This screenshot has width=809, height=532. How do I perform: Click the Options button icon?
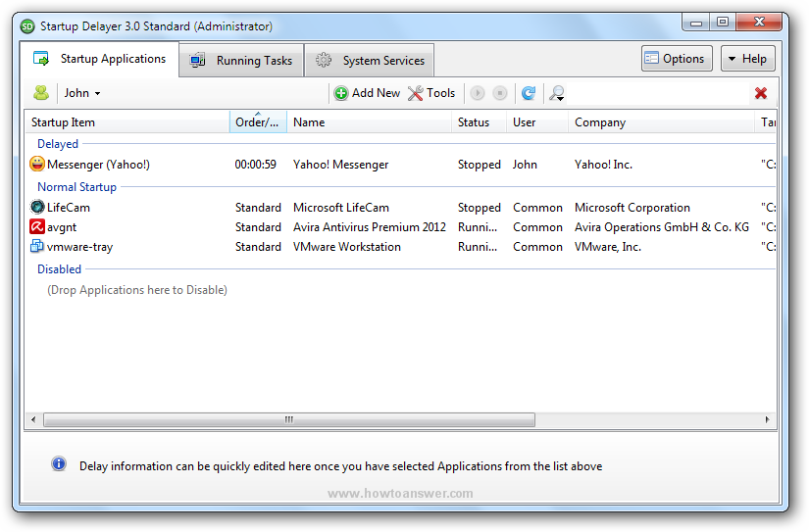652,58
